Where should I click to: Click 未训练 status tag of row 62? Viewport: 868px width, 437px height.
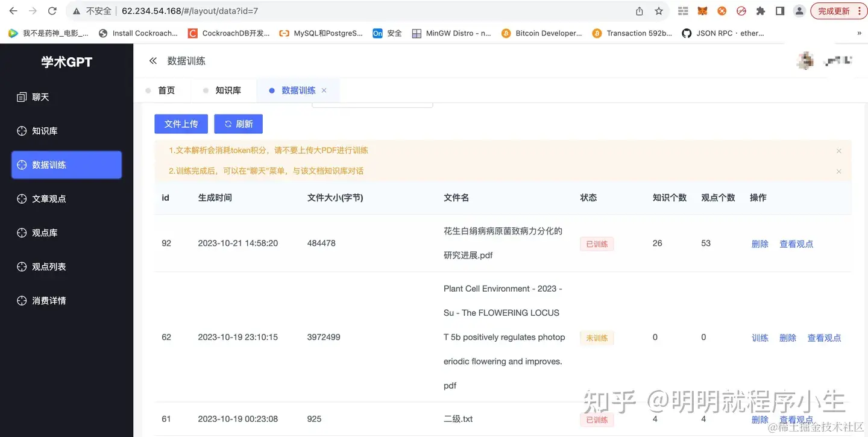pyautogui.click(x=597, y=338)
